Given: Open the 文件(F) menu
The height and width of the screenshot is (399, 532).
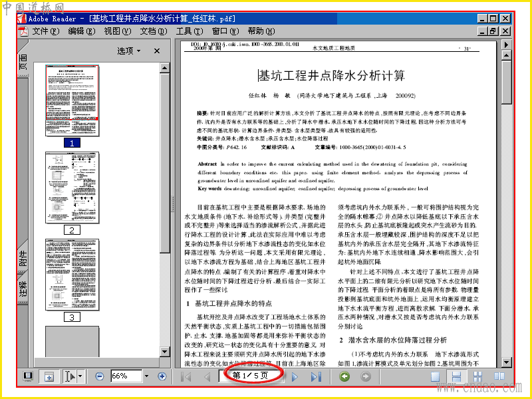Looking at the screenshot, I should (x=45, y=31).
